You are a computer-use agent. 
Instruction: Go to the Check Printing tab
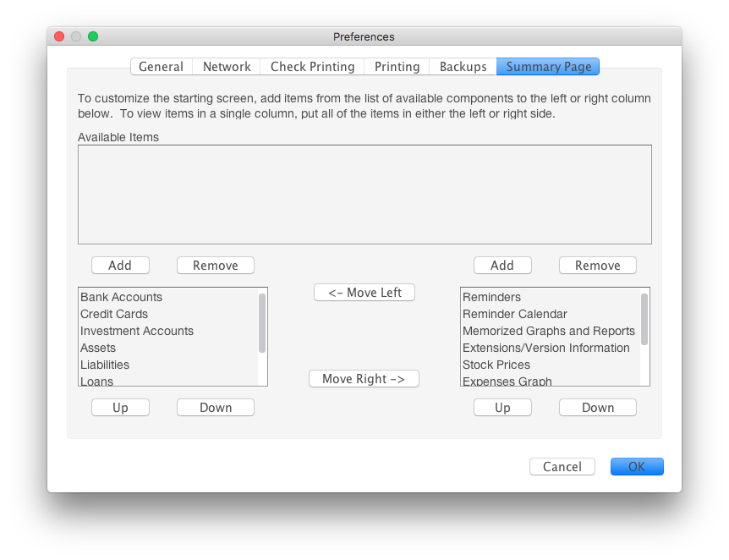pyautogui.click(x=312, y=67)
